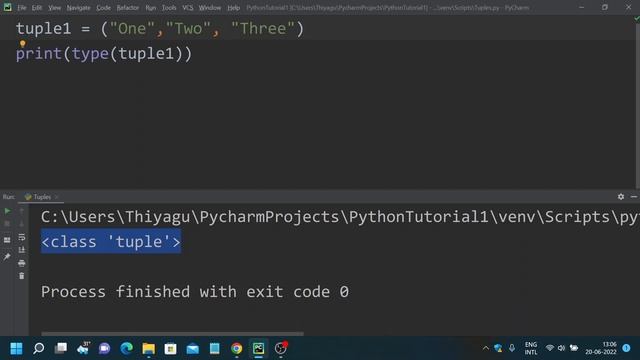640x360 pixels.
Task: Open Task View on the taskbar
Action: pyautogui.click(x=61, y=349)
